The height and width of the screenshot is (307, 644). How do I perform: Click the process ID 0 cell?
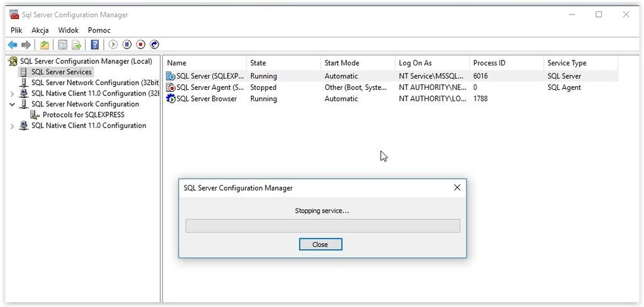475,87
